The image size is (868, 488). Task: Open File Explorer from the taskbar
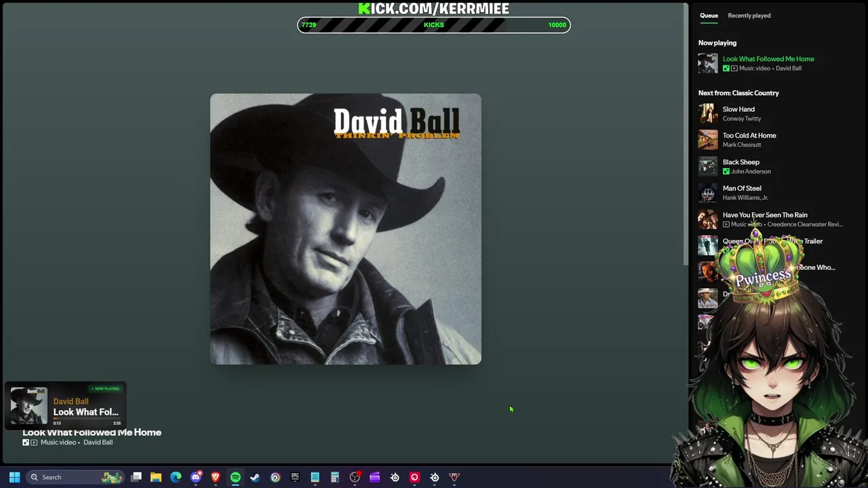pos(156,477)
